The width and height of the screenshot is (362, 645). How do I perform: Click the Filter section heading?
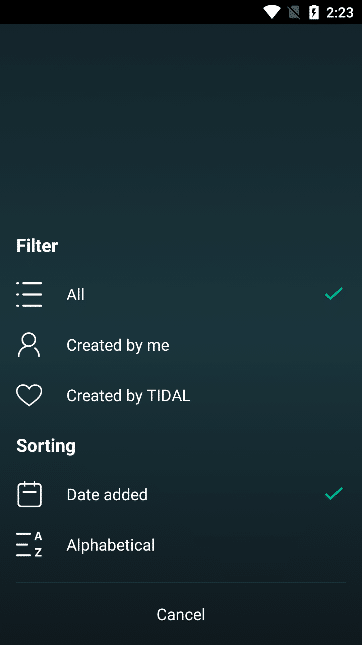37,246
